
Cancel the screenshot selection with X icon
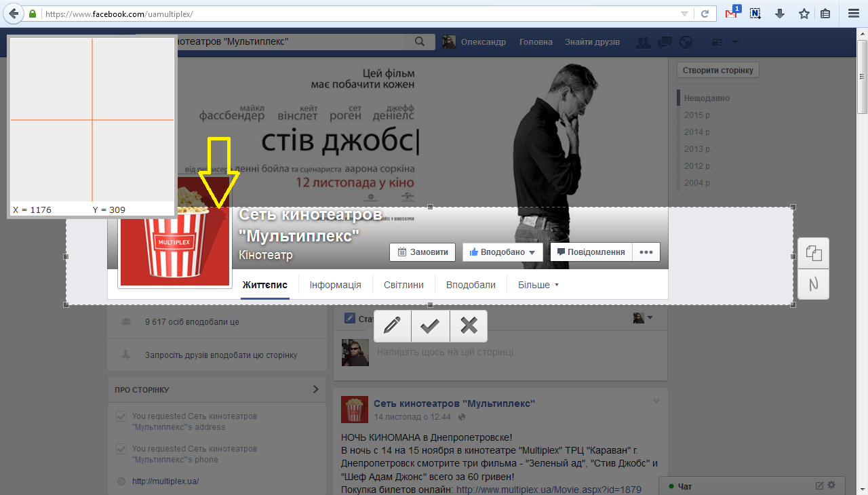tap(469, 326)
